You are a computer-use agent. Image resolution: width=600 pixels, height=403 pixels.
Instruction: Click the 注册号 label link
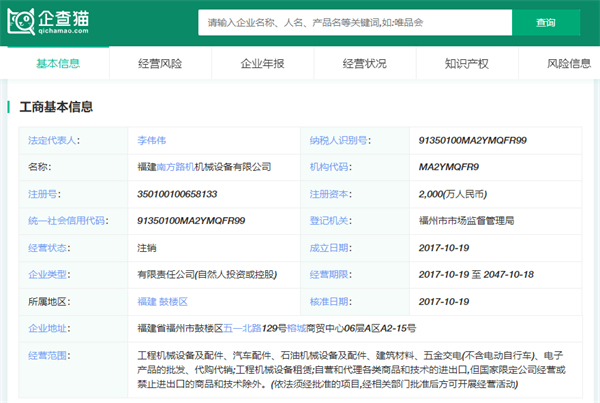point(42,194)
